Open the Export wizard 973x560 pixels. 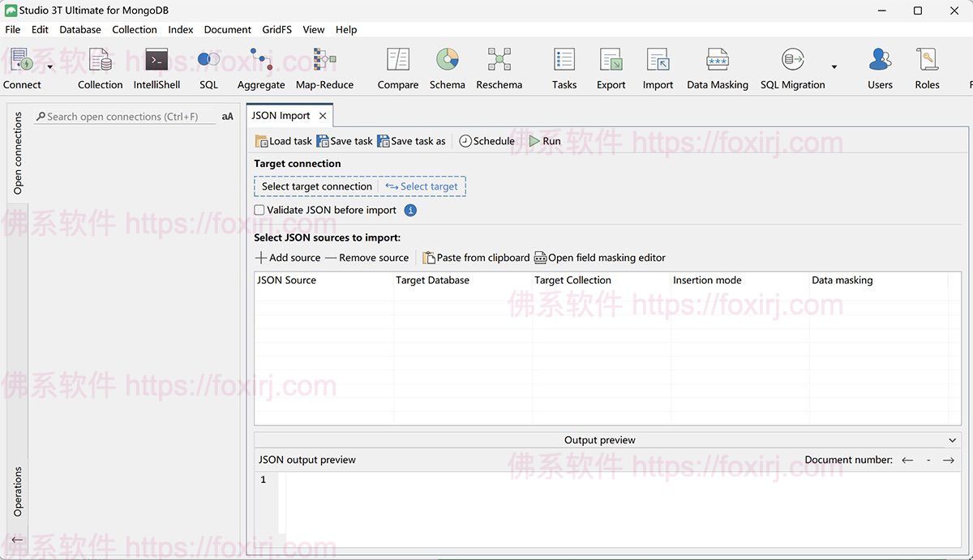pyautogui.click(x=611, y=66)
